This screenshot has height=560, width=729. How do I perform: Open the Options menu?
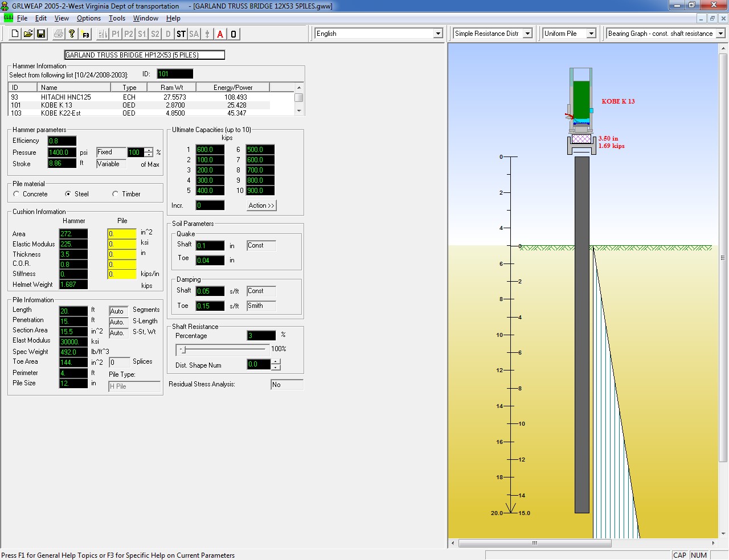click(88, 18)
